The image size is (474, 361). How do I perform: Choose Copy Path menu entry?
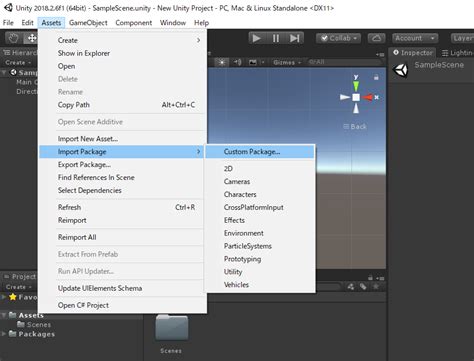click(122, 105)
